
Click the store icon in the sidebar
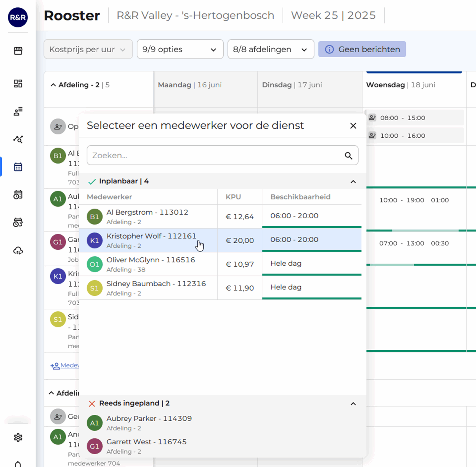(x=18, y=51)
